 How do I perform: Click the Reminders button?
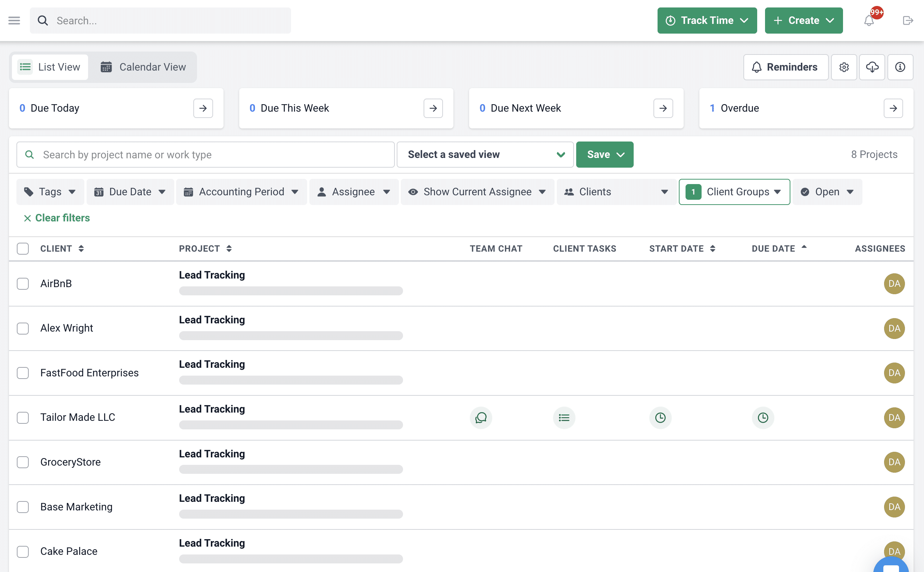click(786, 67)
